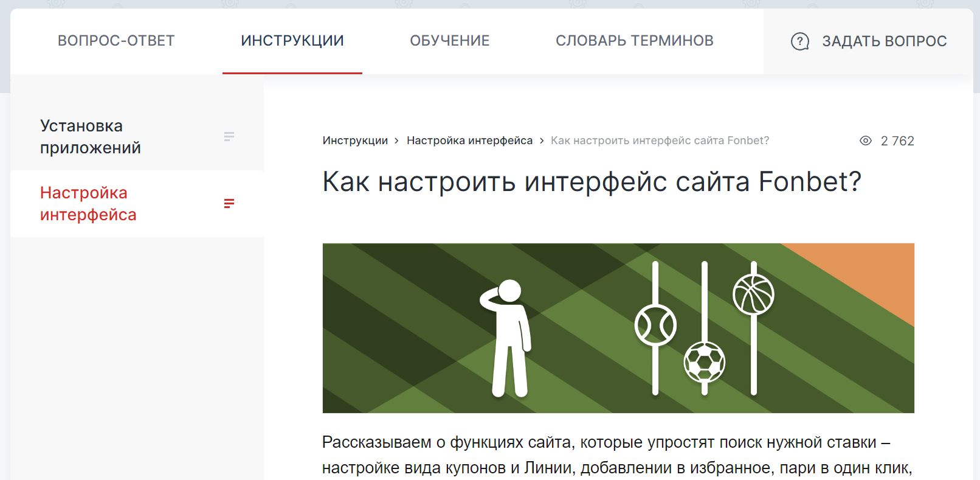Switch to the ОБУЧЕНИЕ tab
The height and width of the screenshot is (480, 980).
point(450,41)
